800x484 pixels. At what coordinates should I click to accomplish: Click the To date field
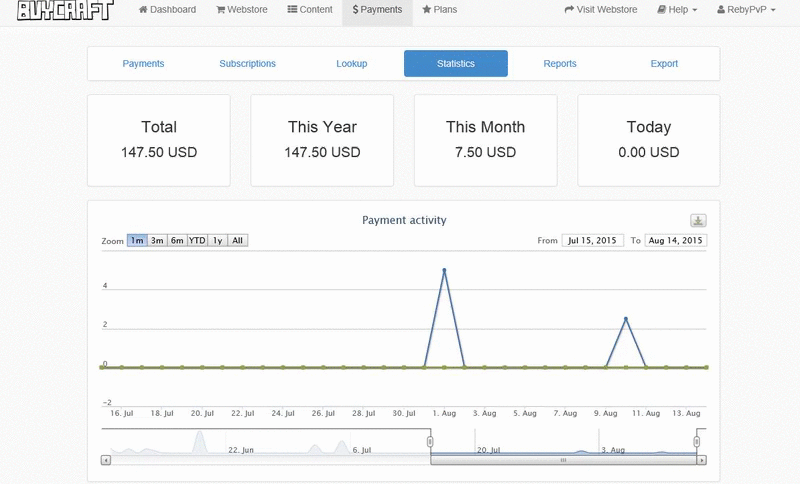coord(676,241)
